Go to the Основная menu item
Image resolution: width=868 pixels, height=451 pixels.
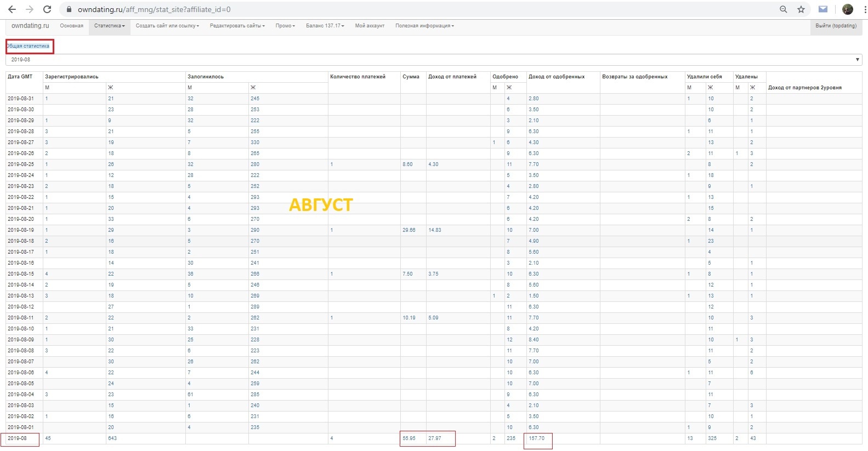(72, 26)
